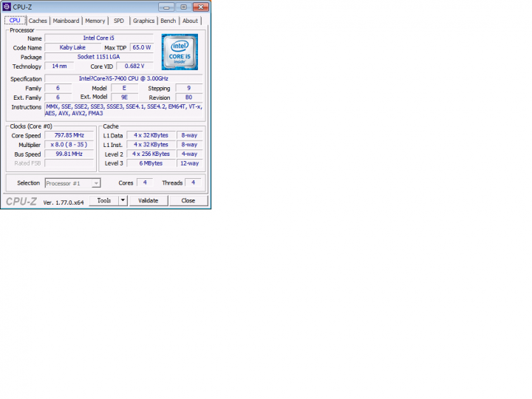532x399 pixels.
Task: Click the Intel Core i5 logo badge
Action: point(180,52)
